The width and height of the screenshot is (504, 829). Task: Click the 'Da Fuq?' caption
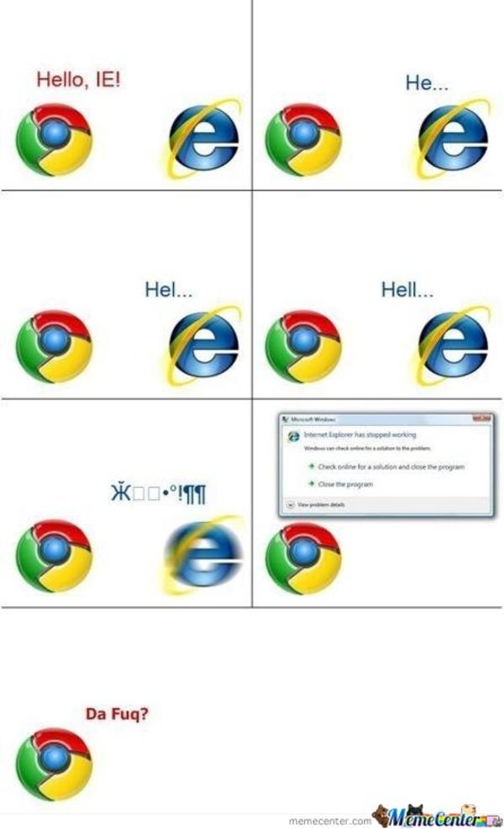(117, 714)
